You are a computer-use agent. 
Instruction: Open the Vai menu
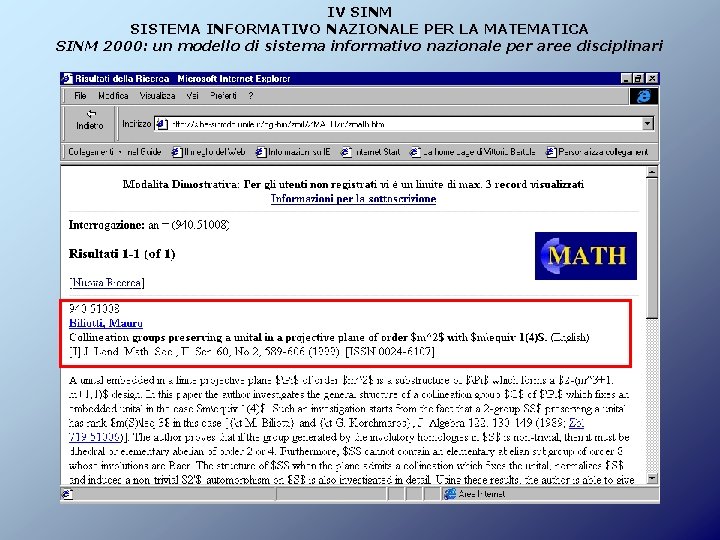point(192,96)
